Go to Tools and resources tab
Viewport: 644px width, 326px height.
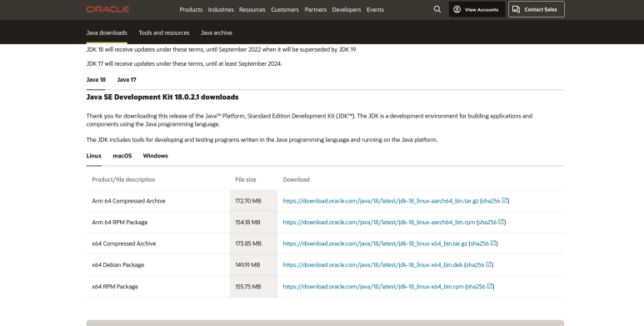click(164, 33)
